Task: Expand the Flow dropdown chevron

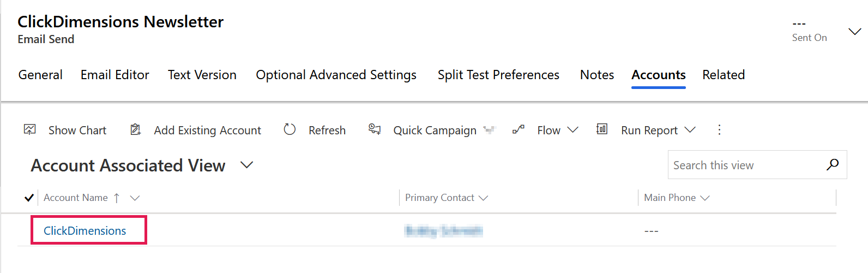Action: click(572, 130)
